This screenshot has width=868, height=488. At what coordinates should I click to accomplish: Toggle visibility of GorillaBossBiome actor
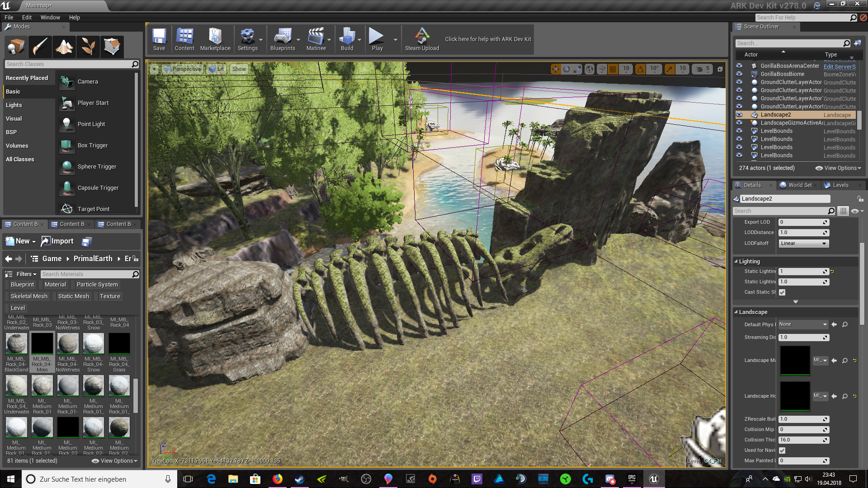click(739, 74)
